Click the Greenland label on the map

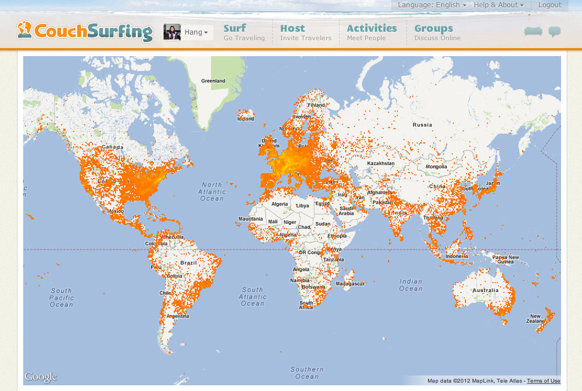coord(213,81)
